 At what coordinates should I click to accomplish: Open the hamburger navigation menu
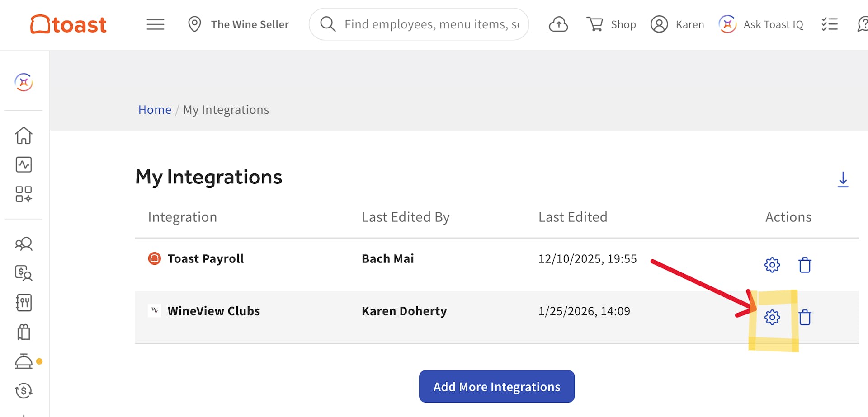click(x=155, y=24)
